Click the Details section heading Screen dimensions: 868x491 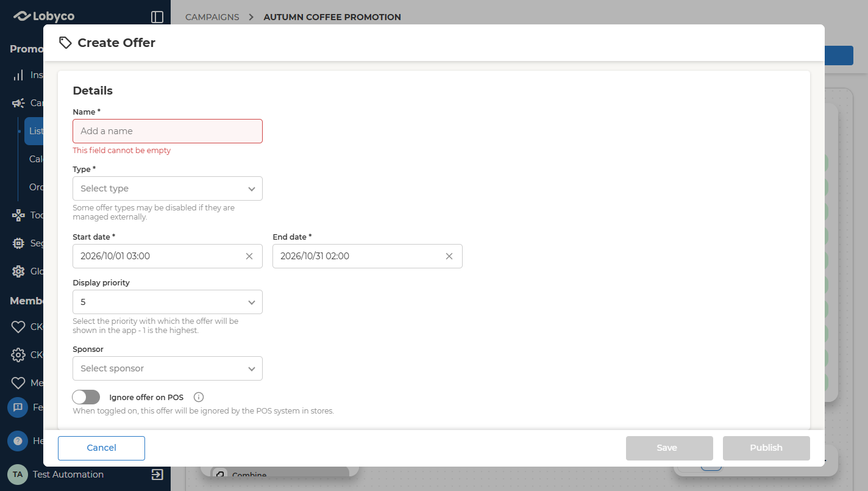93,91
